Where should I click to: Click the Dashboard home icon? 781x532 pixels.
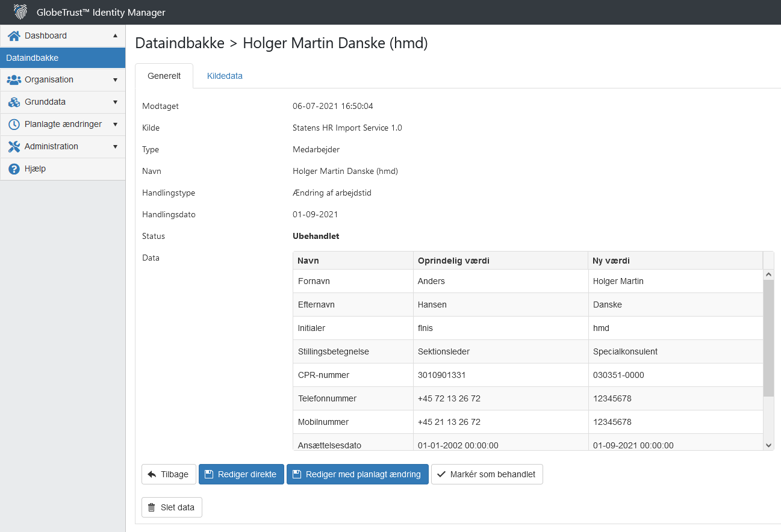pos(14,36)
